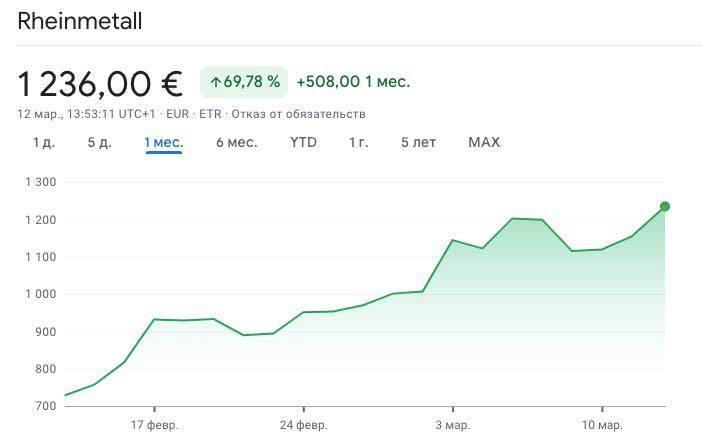Click the ETR exchange label
702x442 pixels.
(x=210, y=114)
